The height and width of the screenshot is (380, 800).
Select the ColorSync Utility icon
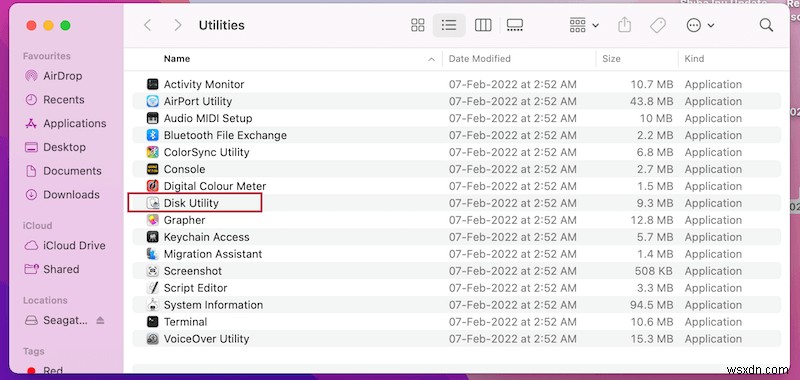[x=153, y=152]
